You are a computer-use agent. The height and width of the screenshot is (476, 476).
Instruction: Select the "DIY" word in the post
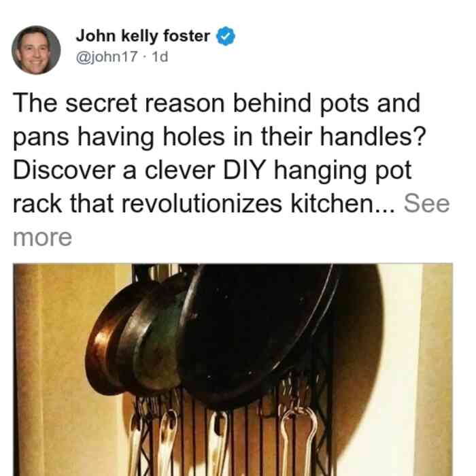[245, 170]
